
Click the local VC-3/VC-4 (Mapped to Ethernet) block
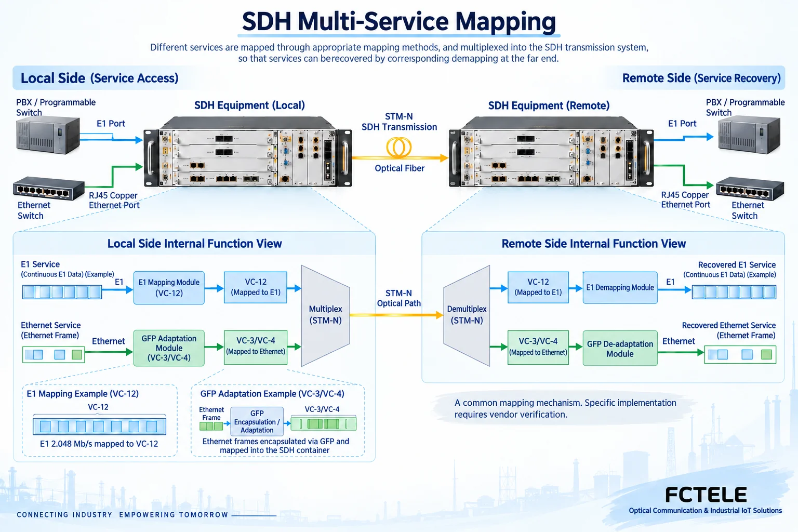(x=256, y=347)
